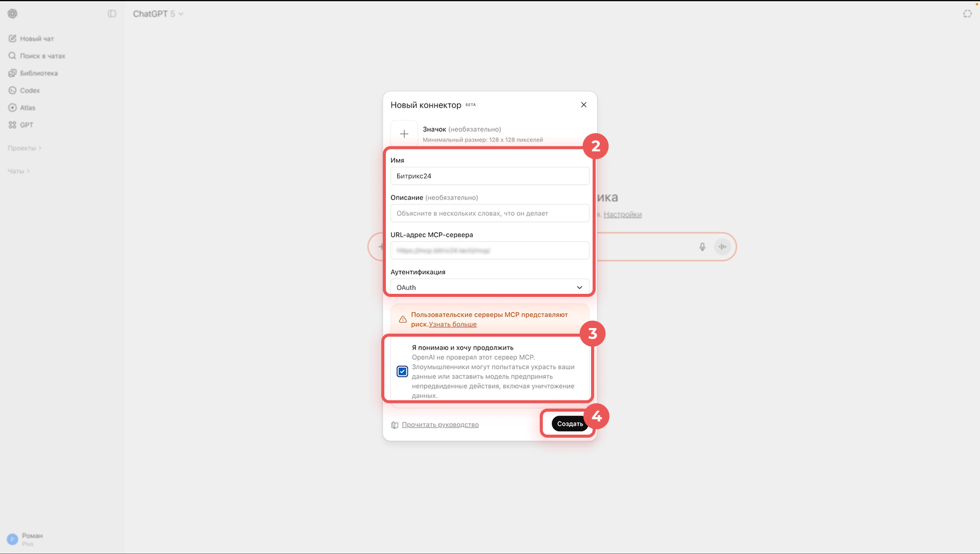Click the microphone dictation icon

click(x=702, y=247)
